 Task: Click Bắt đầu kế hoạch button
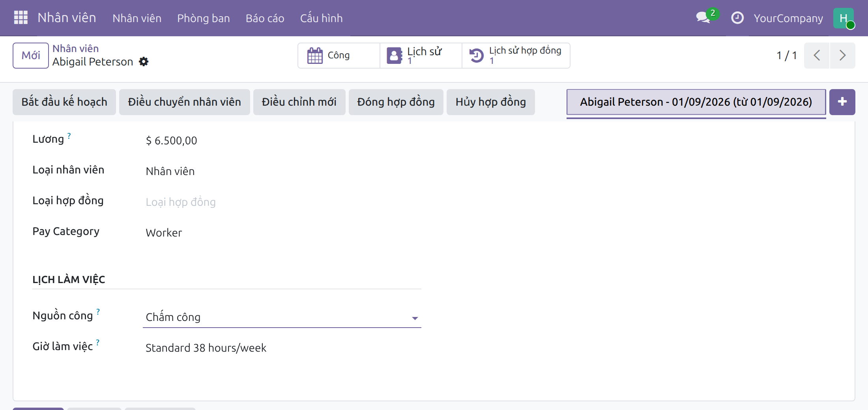tap(64, 102)
